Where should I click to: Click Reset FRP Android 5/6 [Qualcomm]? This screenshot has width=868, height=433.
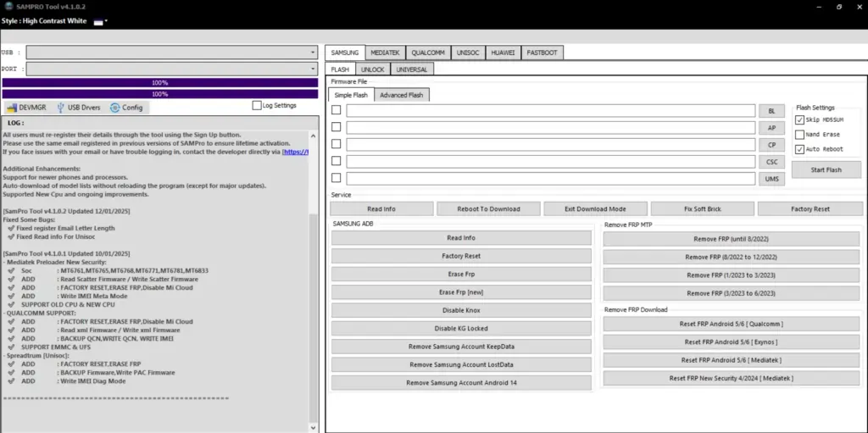731,324
